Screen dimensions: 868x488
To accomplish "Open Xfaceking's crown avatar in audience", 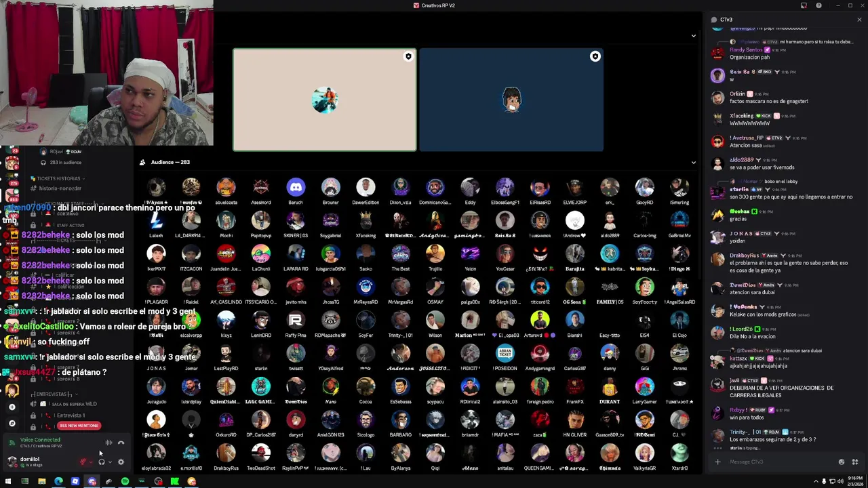I will (x=366, y=220).
